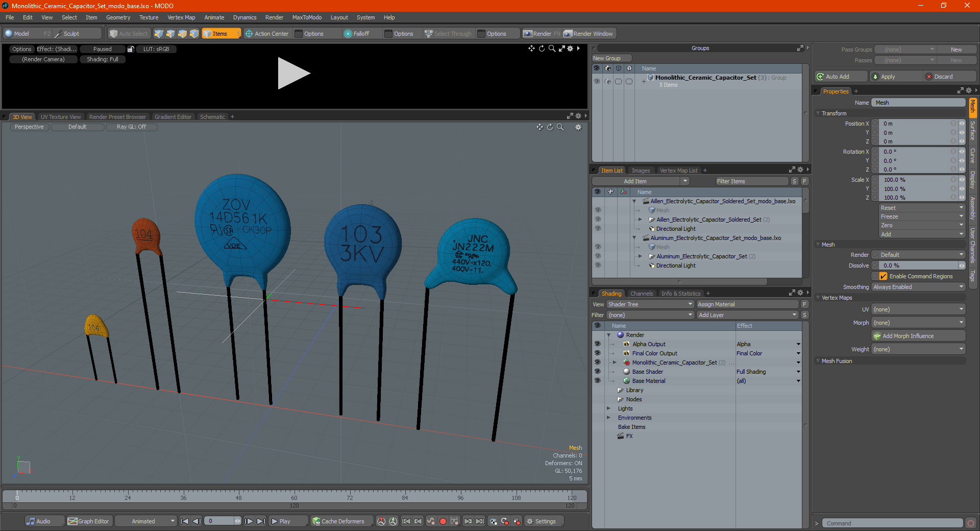Open the Action Center tool
The width and height of the screenshot is (980, 531).
coord(267,34)
